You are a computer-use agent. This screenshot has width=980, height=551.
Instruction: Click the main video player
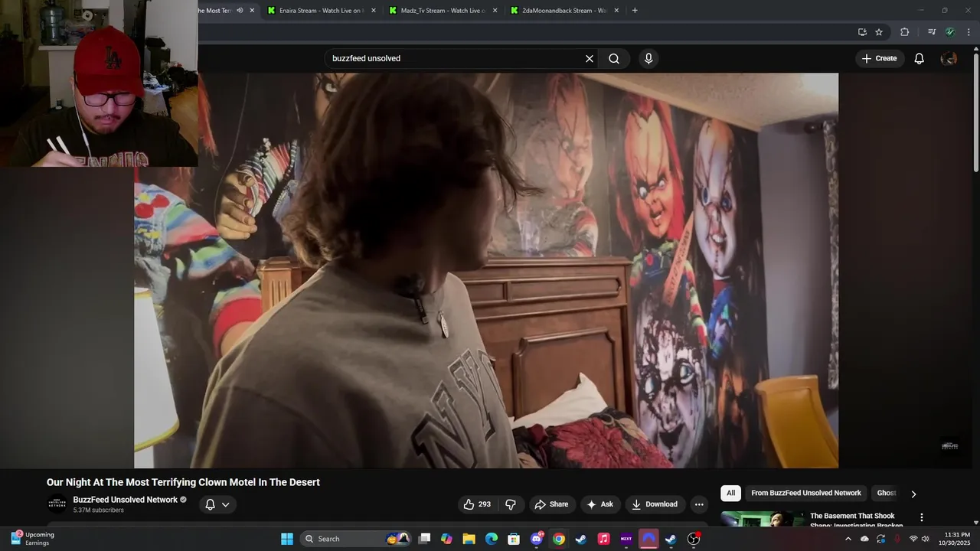click(x=486, y=270)
